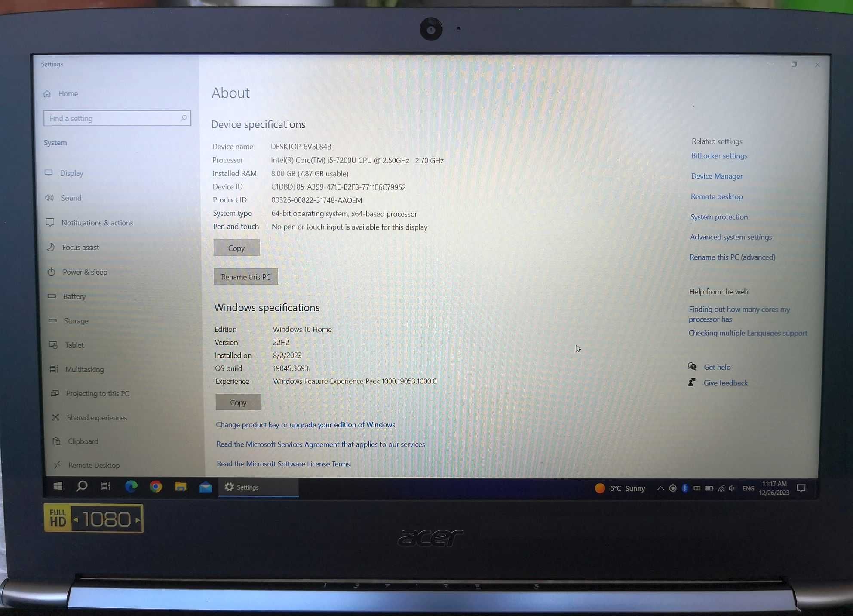
Task: Click Find a setting search field
Action: [116, 118]
